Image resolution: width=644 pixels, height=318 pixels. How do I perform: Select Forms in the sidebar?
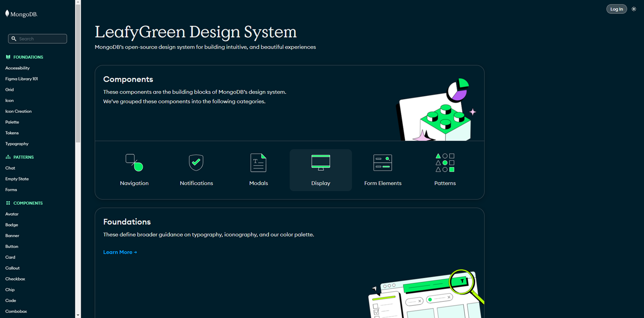(x=11, y=190)
